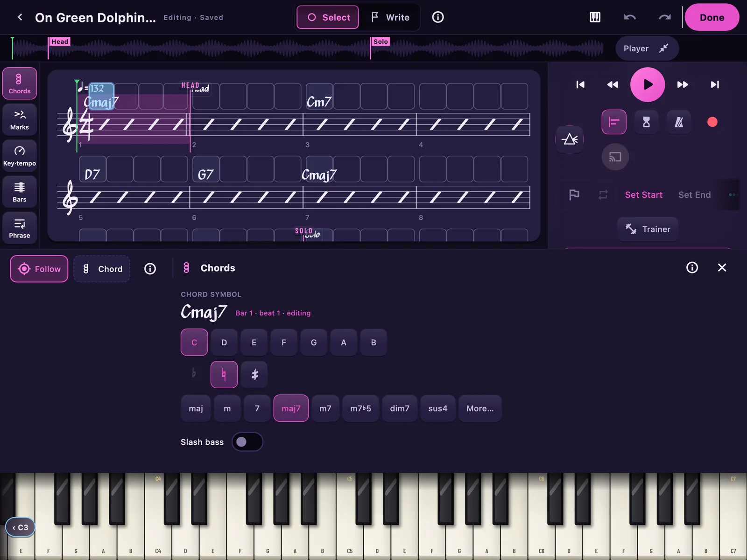The image size is (747, 560).
Task: Rewind playback
Action: pyautogui.click(x=613, y=84)
